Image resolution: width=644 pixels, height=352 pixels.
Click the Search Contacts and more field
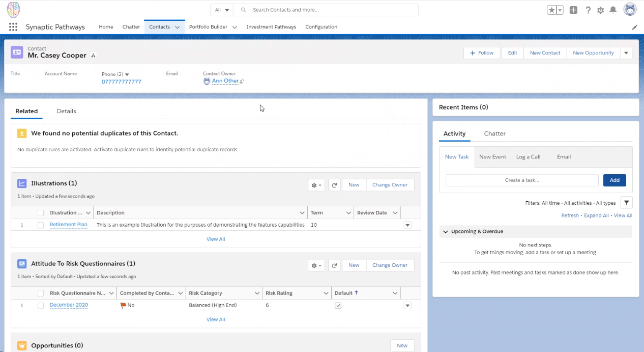(x=326, y=10)
